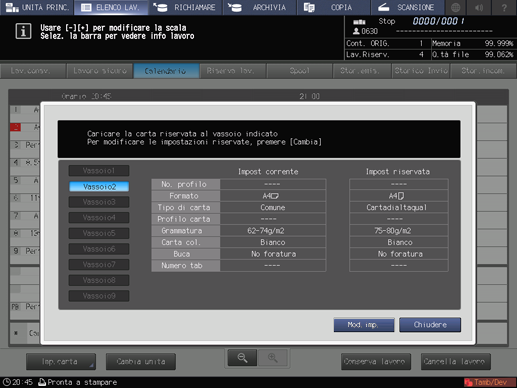Open help with the question mark icon

tap(504, 7)
